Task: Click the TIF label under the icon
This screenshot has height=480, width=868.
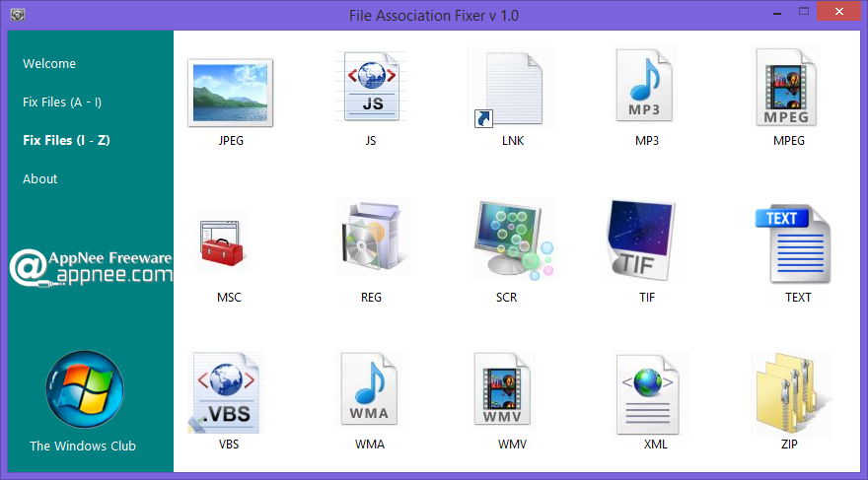Action: click(647, 298)
